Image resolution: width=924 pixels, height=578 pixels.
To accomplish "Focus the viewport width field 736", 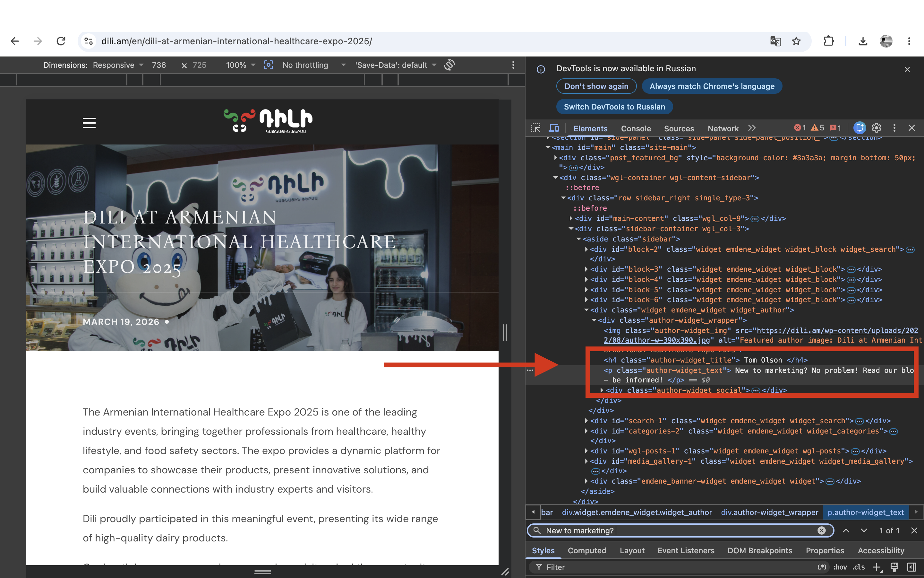I will [x=159, y=65].
